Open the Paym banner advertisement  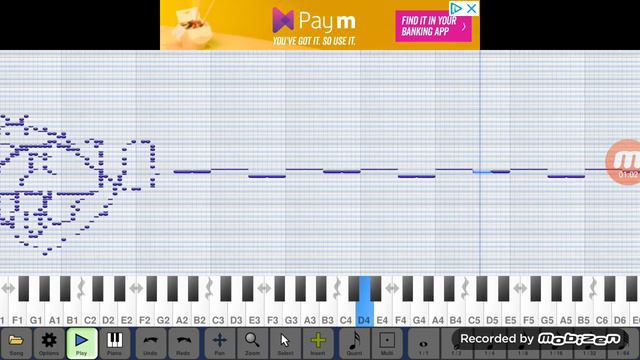click(x=320, y=25)
